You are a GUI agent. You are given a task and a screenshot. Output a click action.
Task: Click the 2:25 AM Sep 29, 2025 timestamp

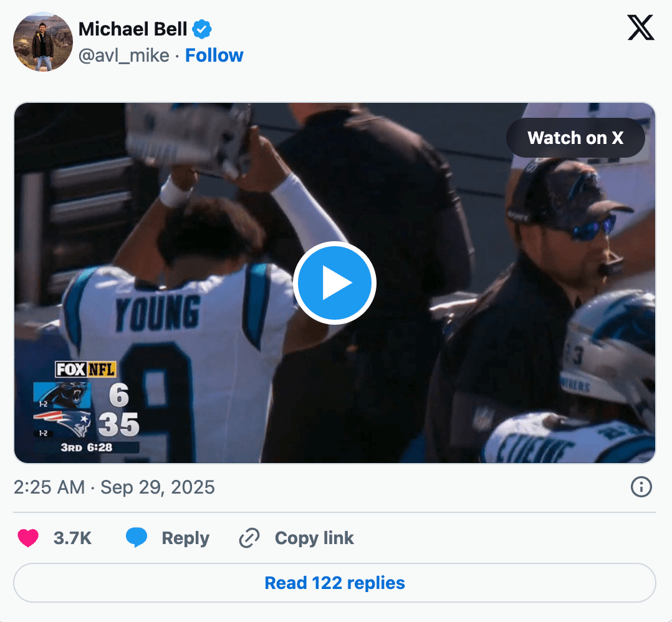(x=114, y=487)
